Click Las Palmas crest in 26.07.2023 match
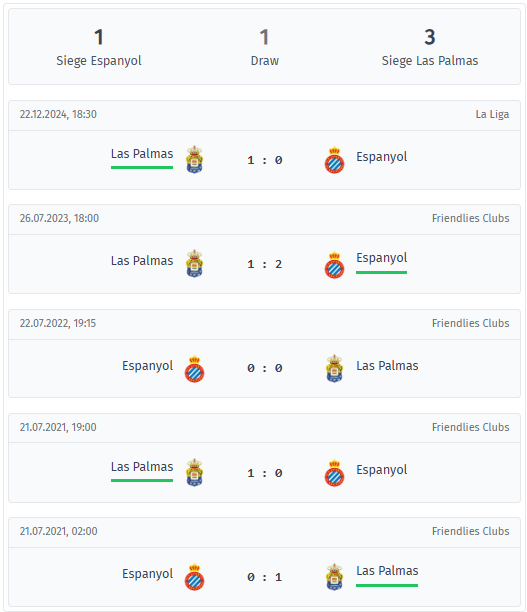The image size is (527, 612). [194, 264]
